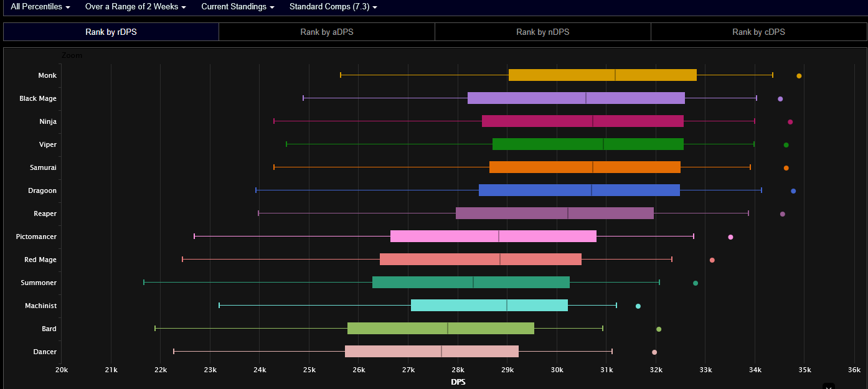Viewport: 868px width, 389px height.
Task: Switch to Rank by cDPS tab
Action: pos(758,32)
